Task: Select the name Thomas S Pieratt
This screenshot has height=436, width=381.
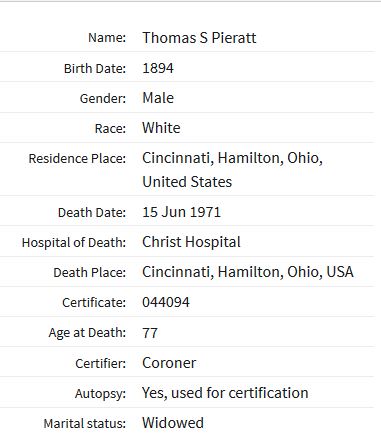Action: (199, 38)
